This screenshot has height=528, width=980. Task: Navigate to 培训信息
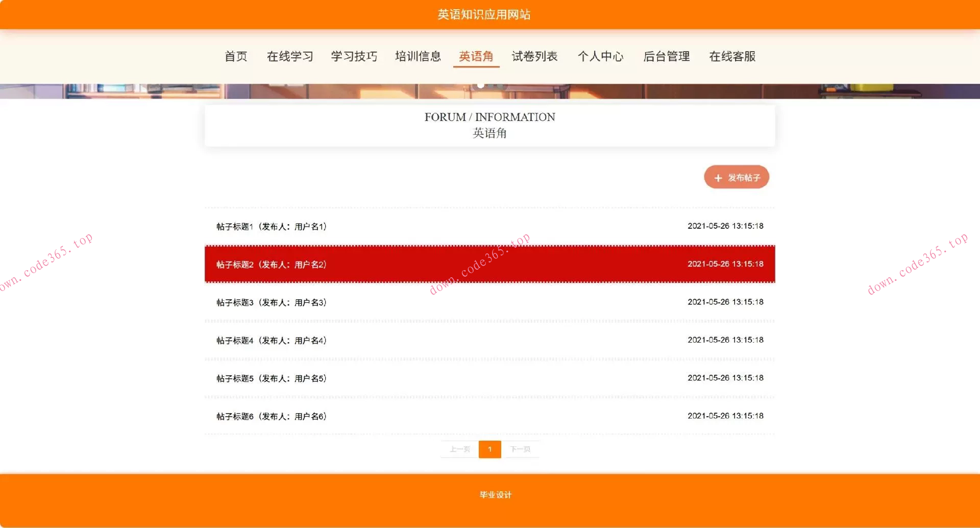coord(418,57)
